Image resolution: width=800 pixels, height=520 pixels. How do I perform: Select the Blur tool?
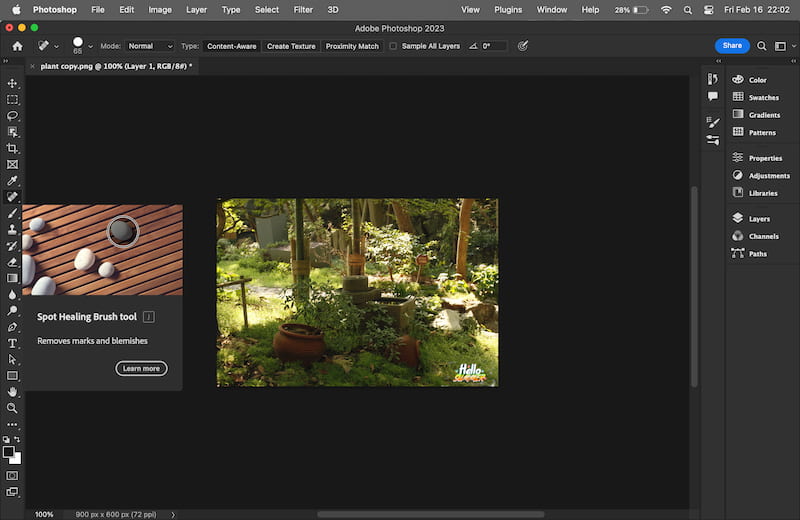12,294
